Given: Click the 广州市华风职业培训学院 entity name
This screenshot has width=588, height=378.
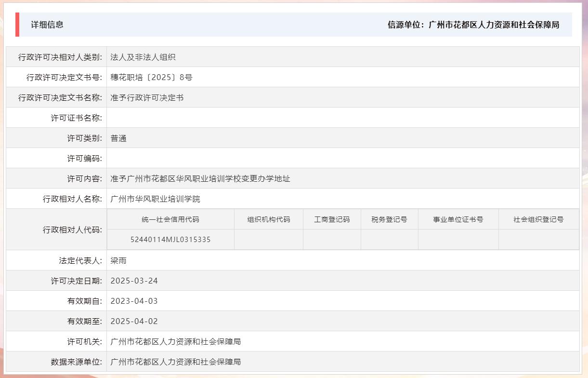Looking at the screenshot, I should (x=156, y=198).
